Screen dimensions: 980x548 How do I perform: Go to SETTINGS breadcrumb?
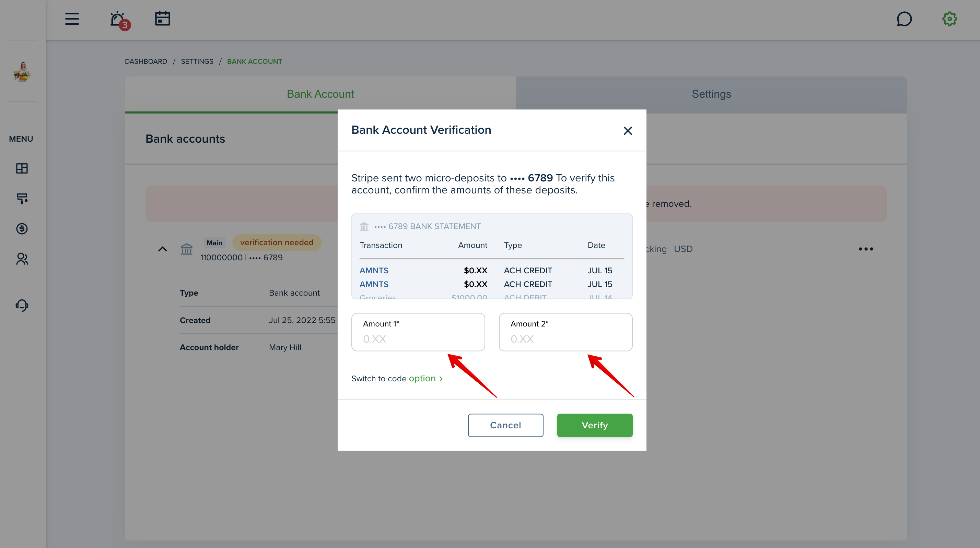197,61
